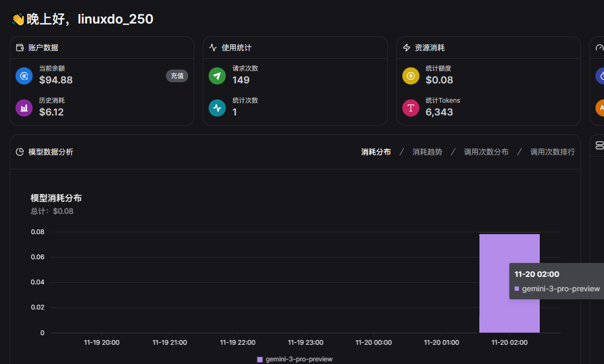Switch to the 消耗分布 tab
Screen dimensions: 604x364
pos(376,152)
